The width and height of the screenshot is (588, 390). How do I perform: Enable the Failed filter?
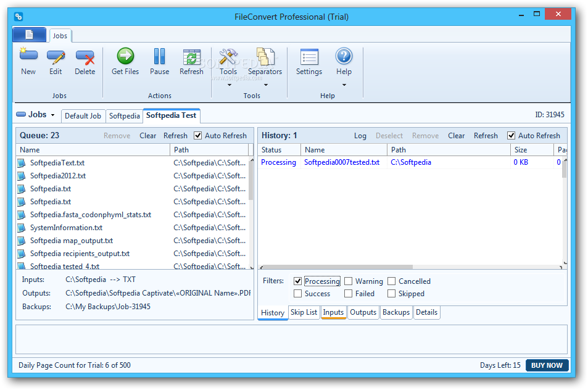(x=349, y=293)
